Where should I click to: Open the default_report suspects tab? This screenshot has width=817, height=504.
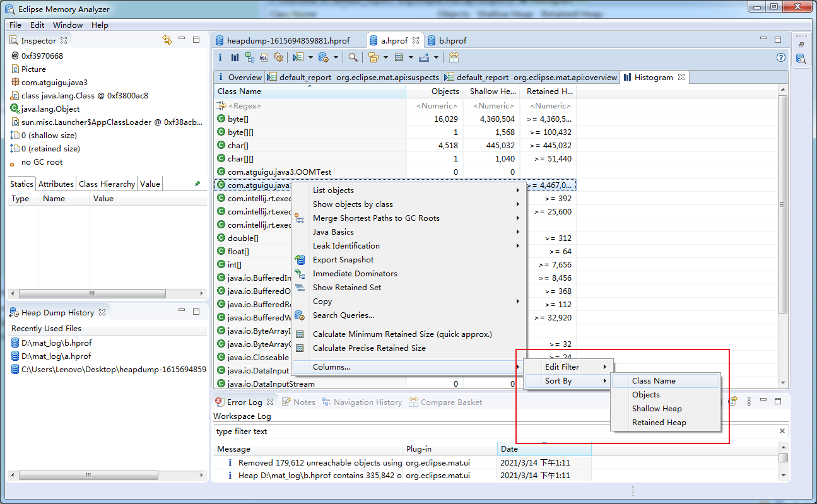(x=353, y=77)
